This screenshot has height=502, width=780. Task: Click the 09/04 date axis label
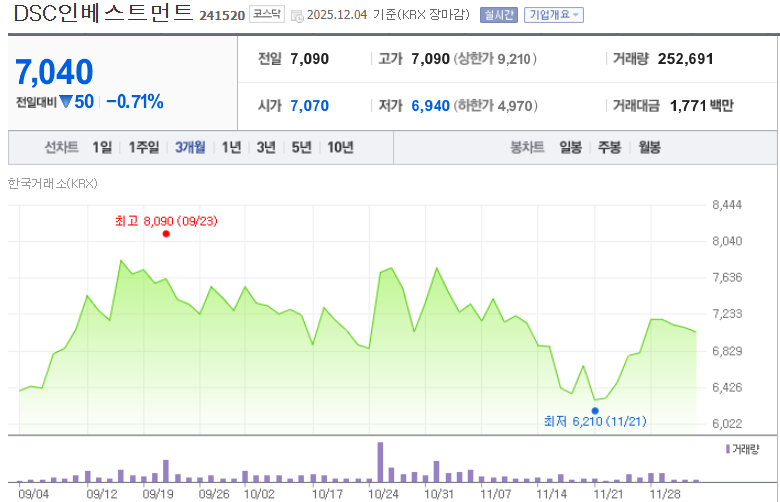click(33, 494)
